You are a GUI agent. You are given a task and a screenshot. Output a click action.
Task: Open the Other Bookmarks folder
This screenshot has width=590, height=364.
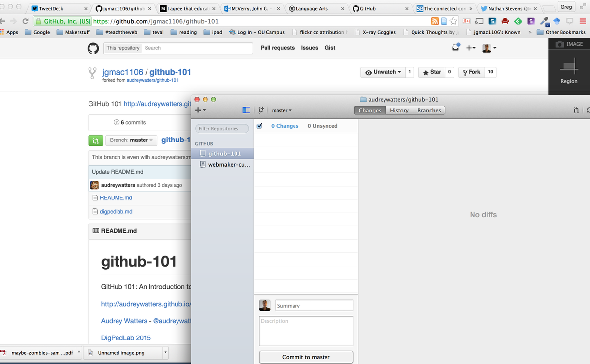[560, 32]
